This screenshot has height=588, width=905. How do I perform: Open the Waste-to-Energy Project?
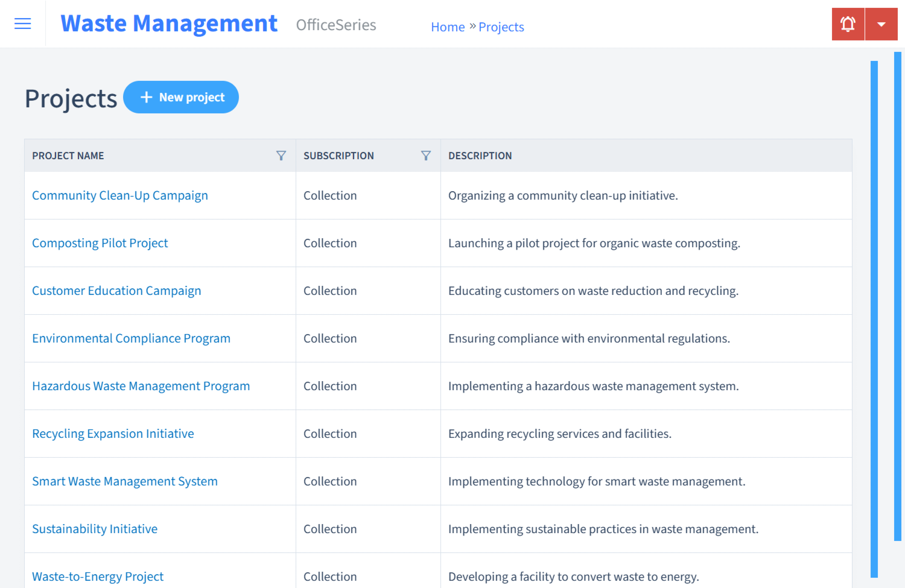tap(97, 577)
